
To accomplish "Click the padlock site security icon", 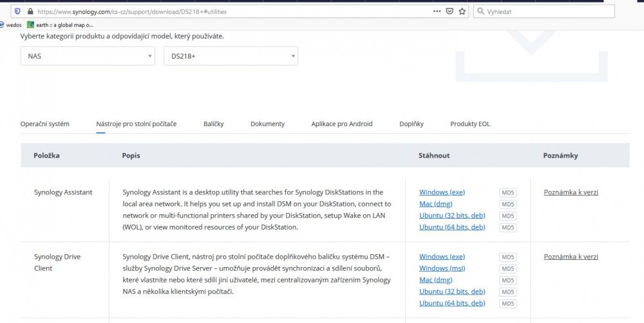I will tap(29, 12).
